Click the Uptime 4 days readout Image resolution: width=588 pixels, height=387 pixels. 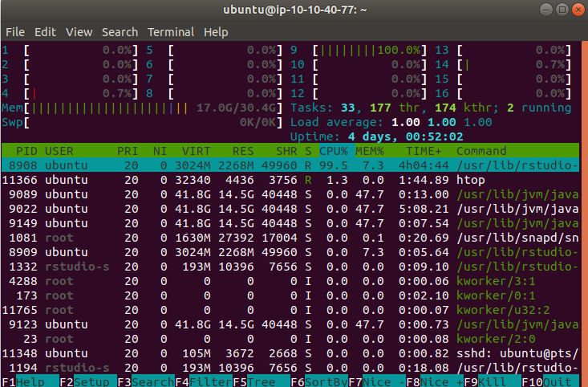click(x=377, y=136)
